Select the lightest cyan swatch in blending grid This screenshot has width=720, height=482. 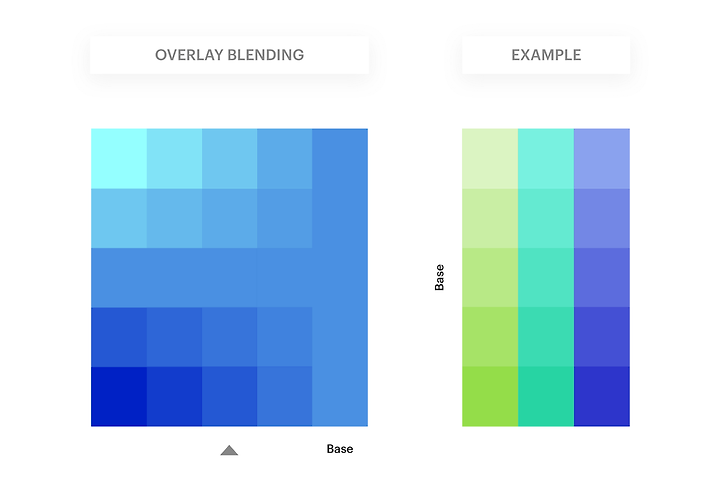(x=119, y=159)
